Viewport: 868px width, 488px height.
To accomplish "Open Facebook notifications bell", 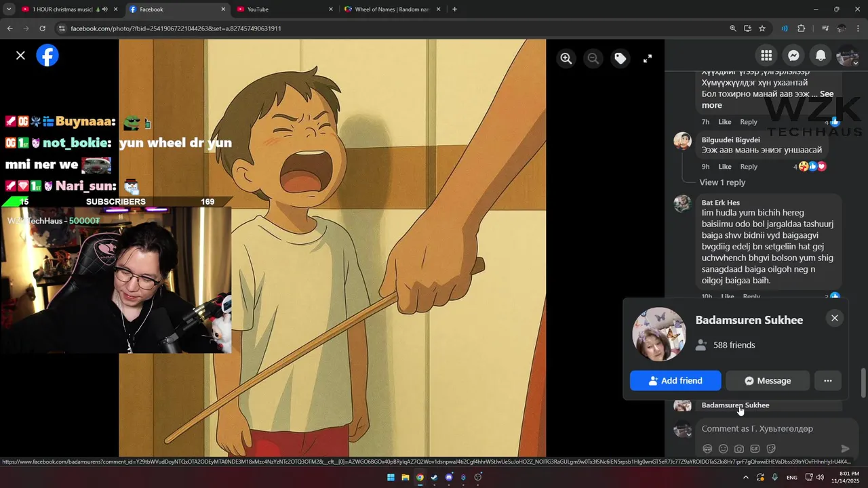I will pos(821,56).
